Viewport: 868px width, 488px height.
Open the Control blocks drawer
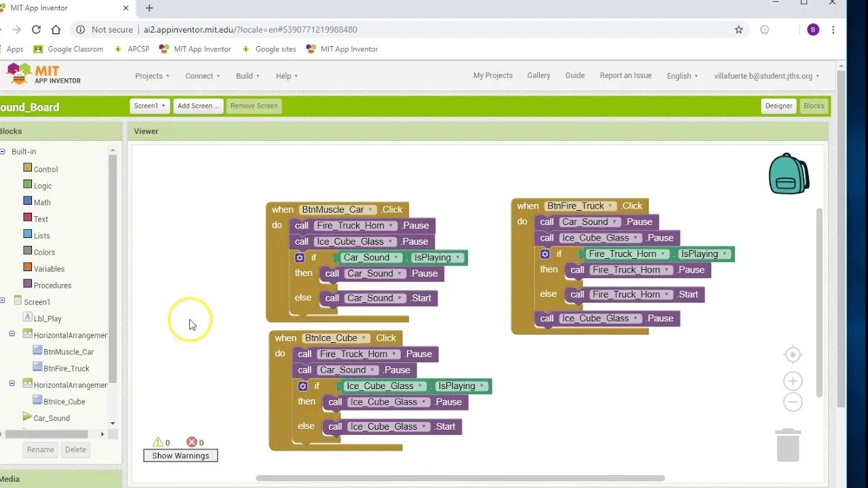41,169
